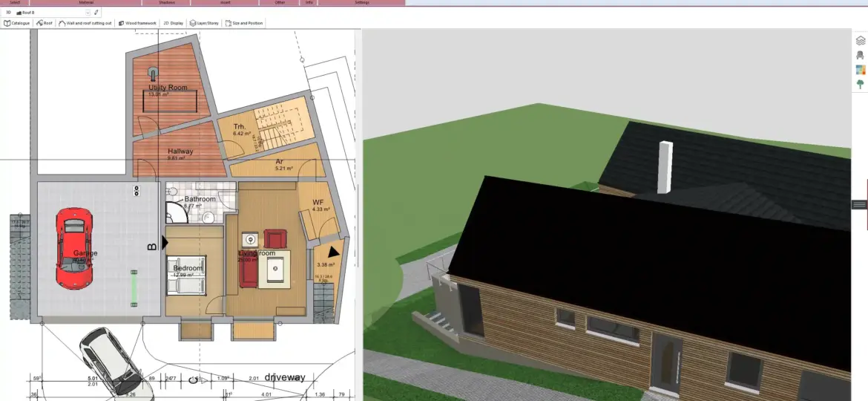This screenshot has width=868, height=401.
Task: Open Size and Position panel
Action: tap(244, 23)
